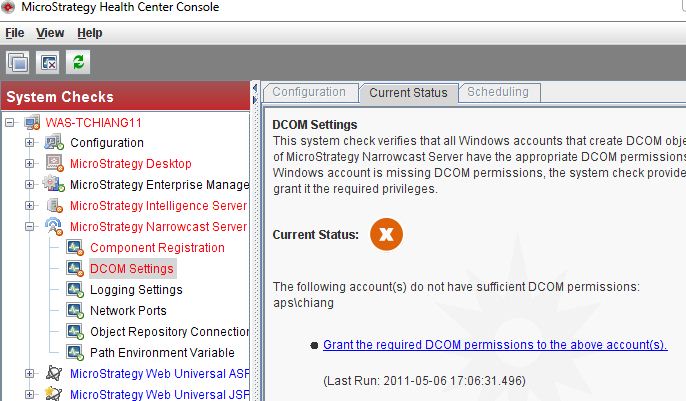Expand the MicroStrategy Intelligence Server node
The image size is (686, 401).
click(30, 206)
